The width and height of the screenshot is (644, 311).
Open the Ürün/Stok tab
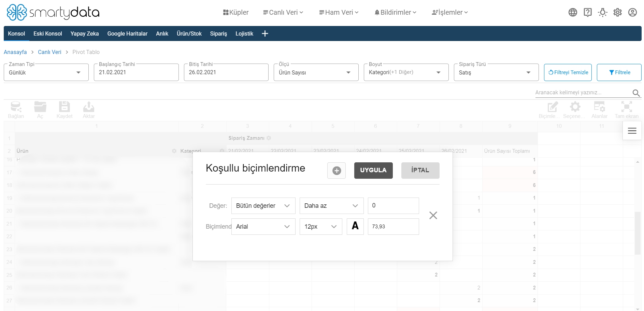pyautogui.click(x=189, y=33)
